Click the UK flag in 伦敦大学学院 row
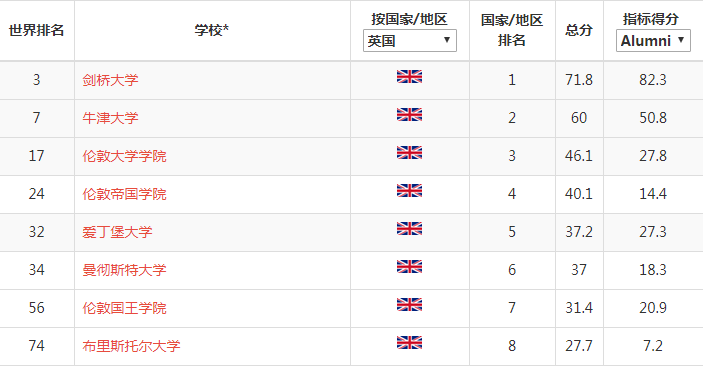The image size is (703, 366). [409, 152]
